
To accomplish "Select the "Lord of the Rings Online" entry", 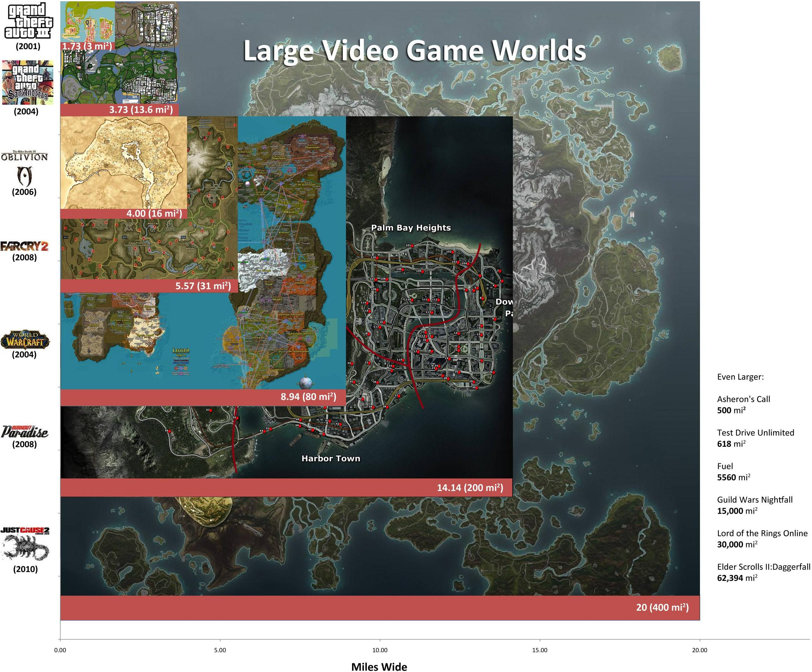I will coord(763,533).
